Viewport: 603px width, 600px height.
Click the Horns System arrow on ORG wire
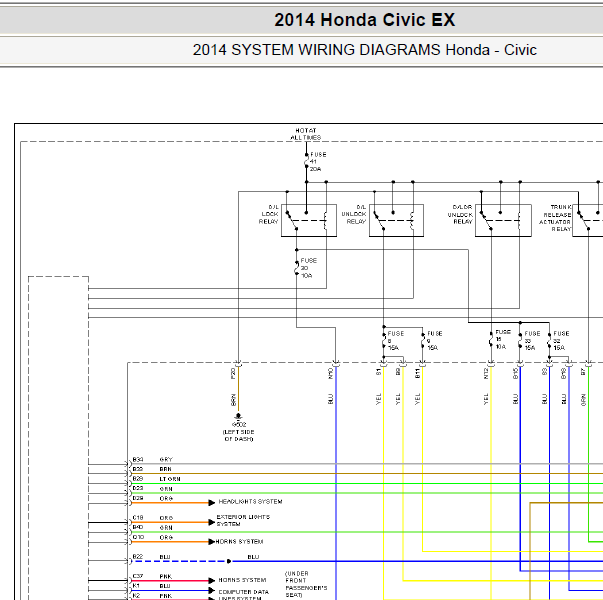point(212,542)
